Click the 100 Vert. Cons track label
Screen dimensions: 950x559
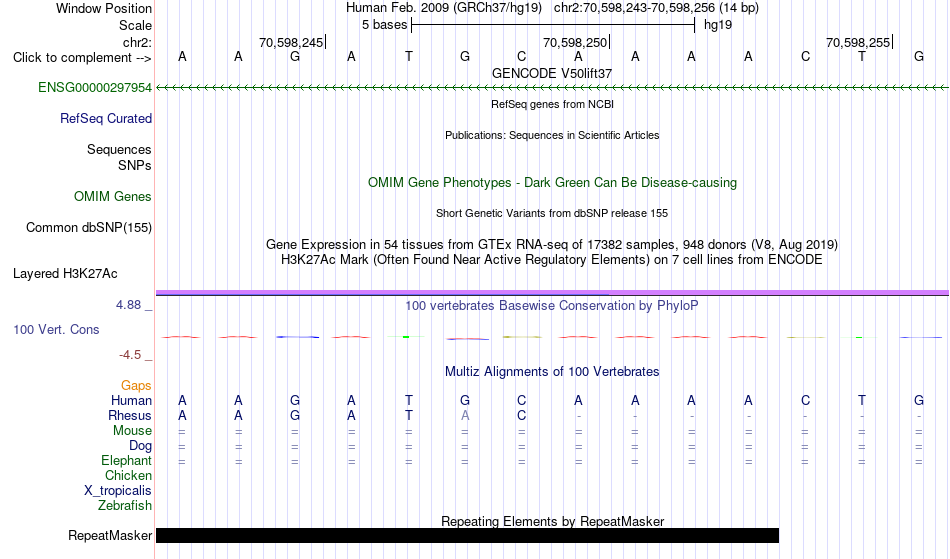coord(56,329)
